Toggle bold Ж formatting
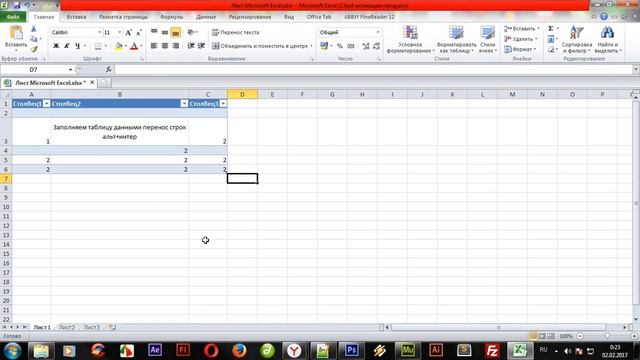 (x=56, y=46)
